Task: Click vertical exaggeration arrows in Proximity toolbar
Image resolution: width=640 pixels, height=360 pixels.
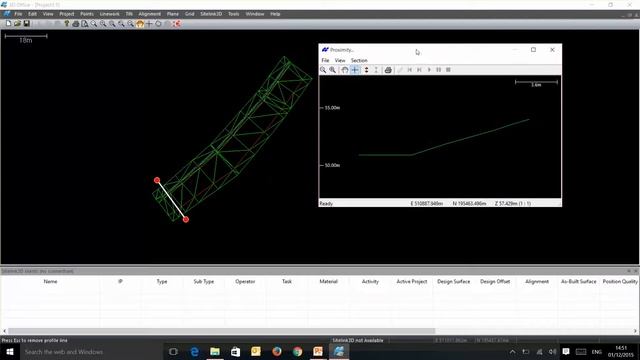Action: (367, 70)
